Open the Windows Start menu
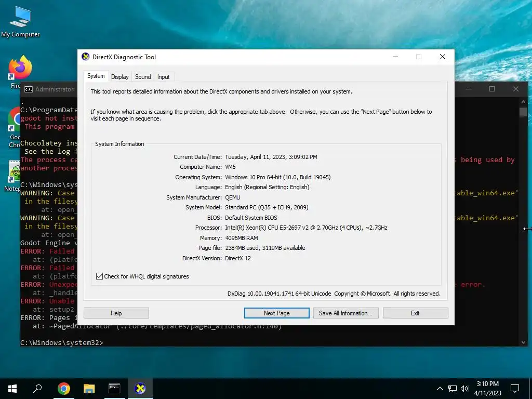 [x=12, y=388]
